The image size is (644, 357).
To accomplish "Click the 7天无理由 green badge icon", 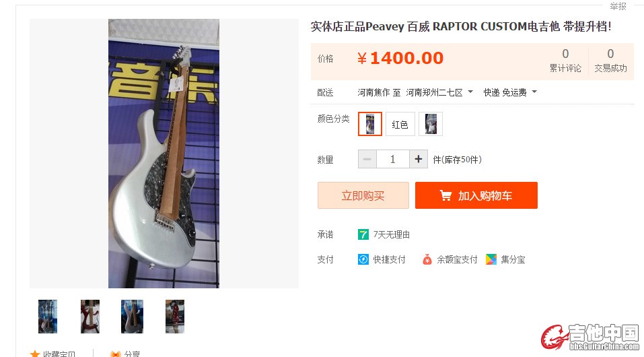I will 363,234.
